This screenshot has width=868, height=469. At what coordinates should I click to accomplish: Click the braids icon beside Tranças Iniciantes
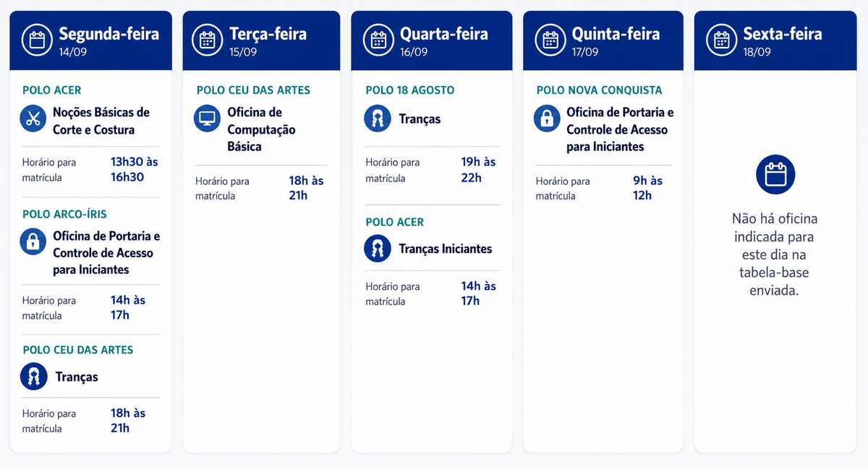[377, 249]
